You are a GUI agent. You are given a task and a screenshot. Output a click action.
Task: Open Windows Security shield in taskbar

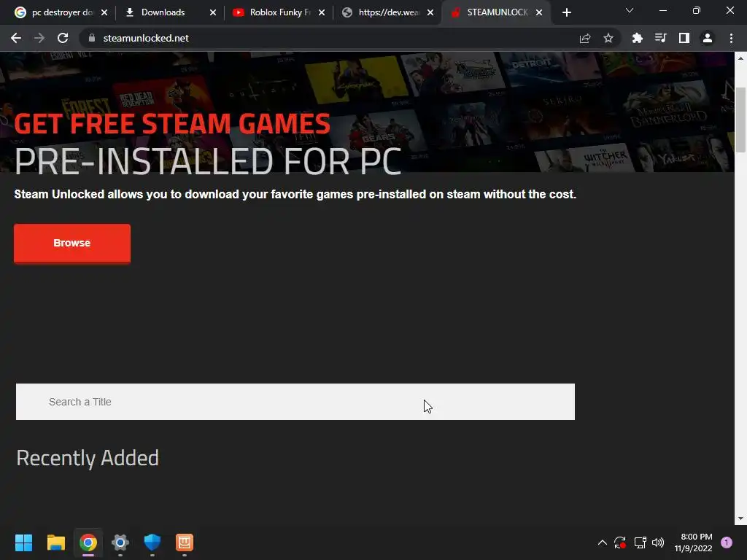[x=152, y=542]
